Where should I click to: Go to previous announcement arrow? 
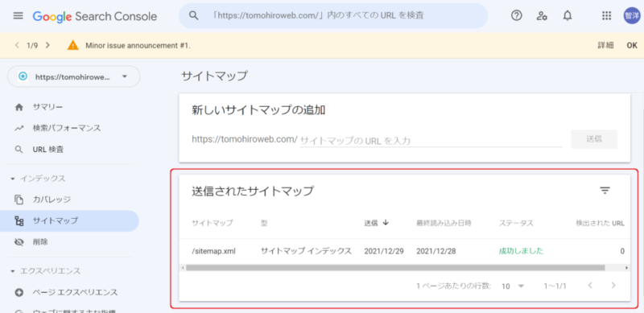17,45
